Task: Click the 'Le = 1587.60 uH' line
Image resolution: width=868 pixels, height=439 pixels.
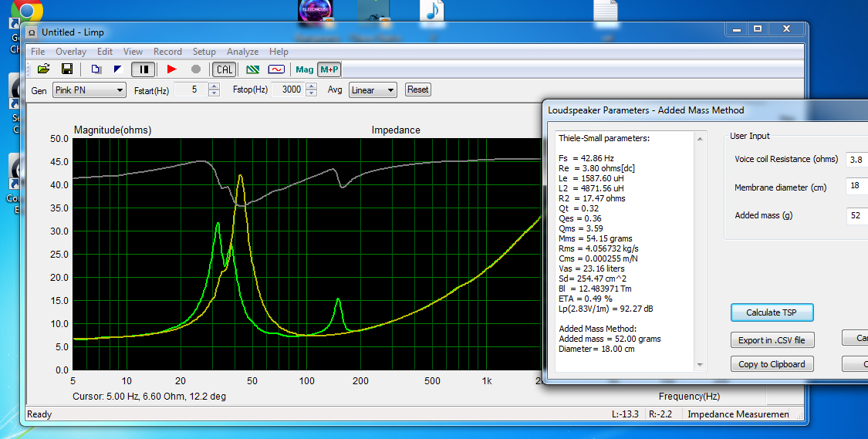Action: point(591,178)
